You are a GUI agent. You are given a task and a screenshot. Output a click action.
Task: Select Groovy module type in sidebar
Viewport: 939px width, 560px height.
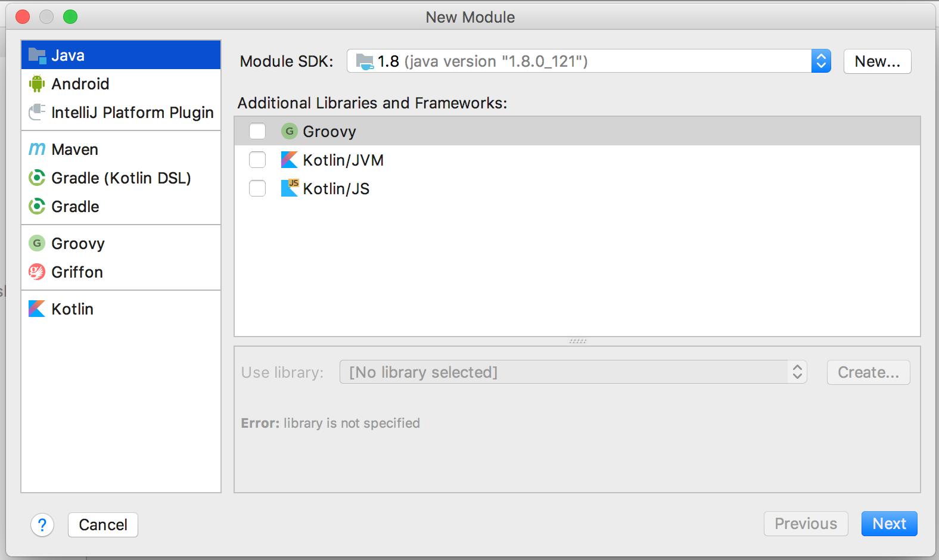121,244
